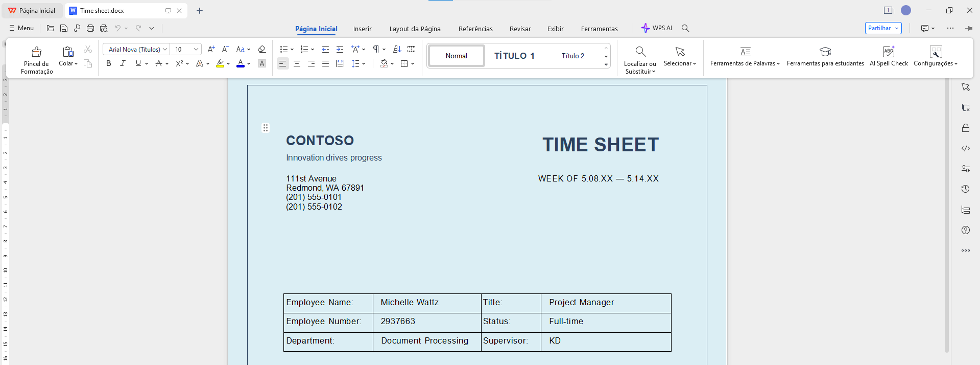Clear formatting with the eraser icon
Image resolution: width=980 pixels, height=365 pixels.
point(261,49)
